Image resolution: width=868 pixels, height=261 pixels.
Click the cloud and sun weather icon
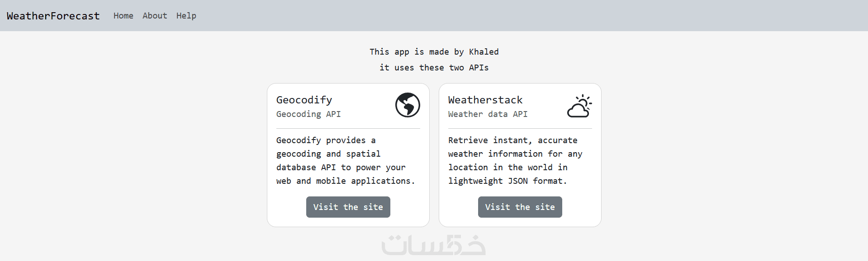click(x=579, y=106)
